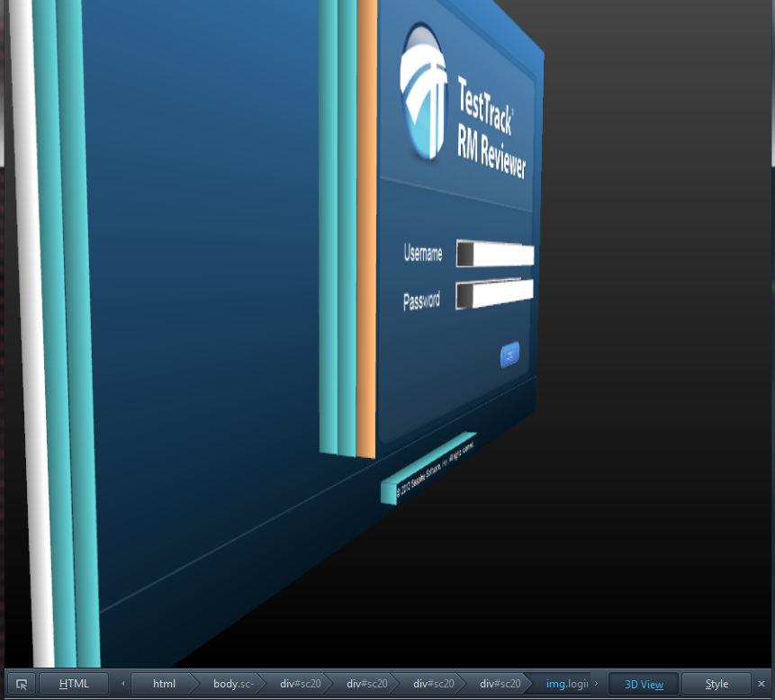Select div#sc20 breadcrumb just before img.logi
Screen dimensions: 775x700
[x=500, y=684]
